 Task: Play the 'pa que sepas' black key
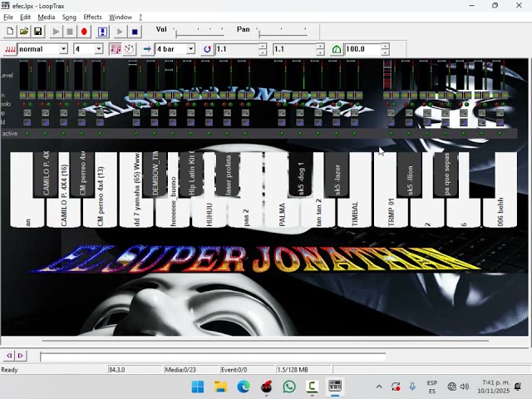(x=446, y=174)
